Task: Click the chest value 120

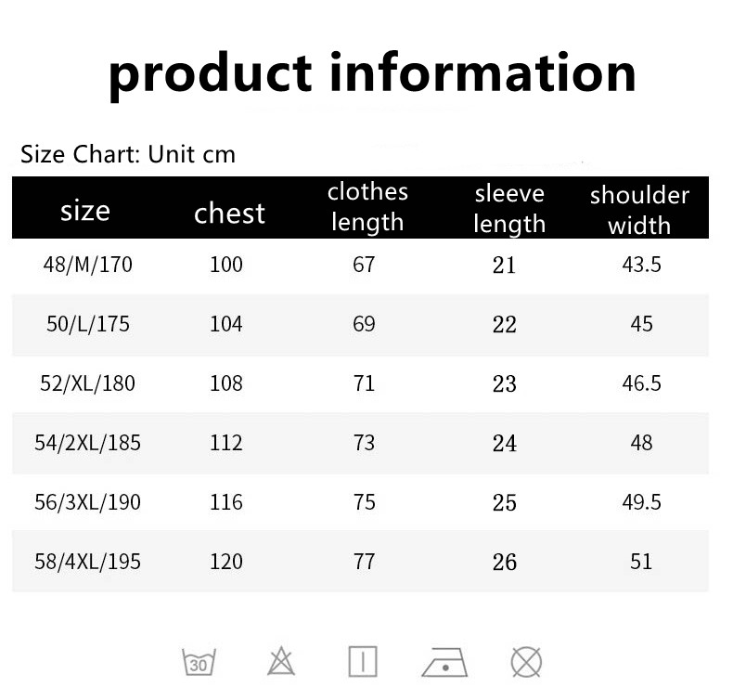Action: [226, 562]
